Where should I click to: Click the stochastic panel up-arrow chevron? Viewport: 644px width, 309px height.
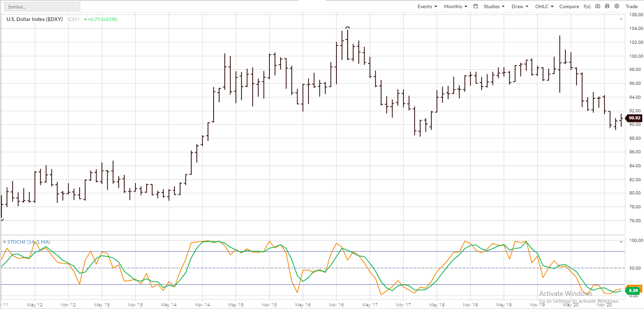point(621,242)
